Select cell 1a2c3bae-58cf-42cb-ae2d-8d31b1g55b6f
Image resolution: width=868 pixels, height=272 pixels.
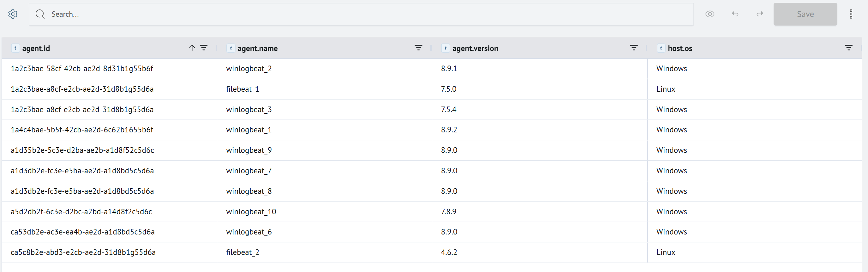point(110,69)
